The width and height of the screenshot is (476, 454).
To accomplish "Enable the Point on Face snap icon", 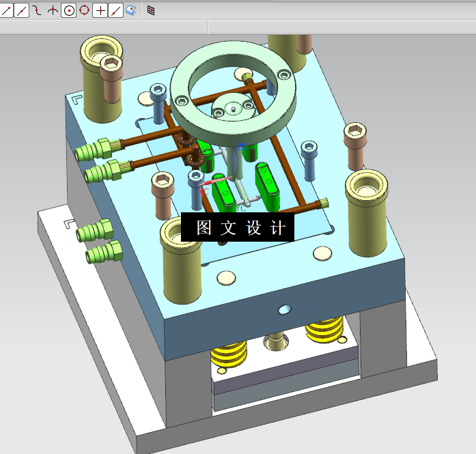I will (131, 11).
